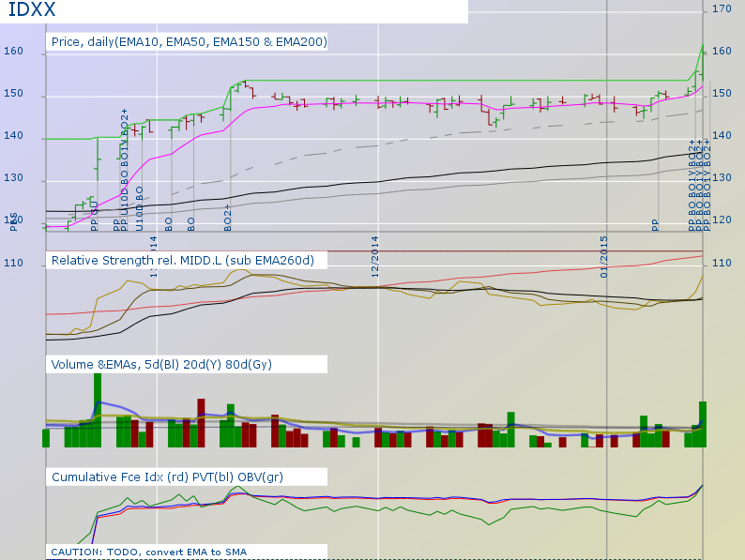Click the 110 value on the right axis

click(722, 263)
